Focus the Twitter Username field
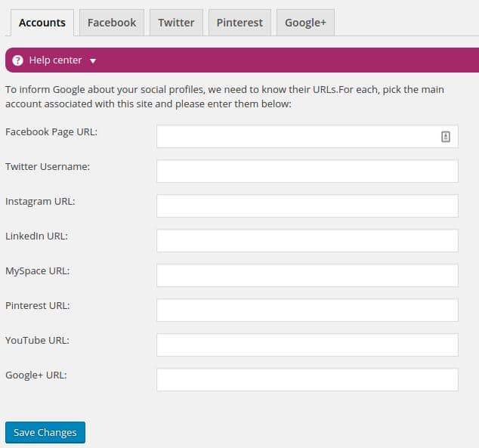 307,171
